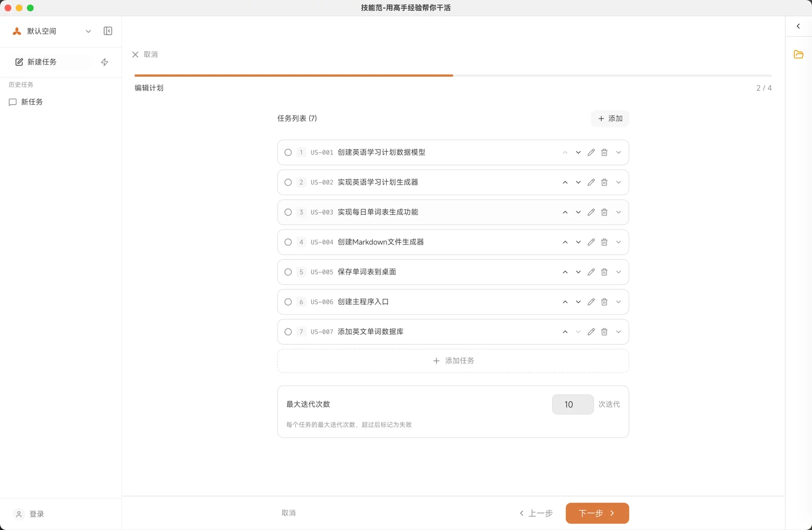Select 新建任务 in the sidebar
812x530 pixels.
(x=42, y=62)
